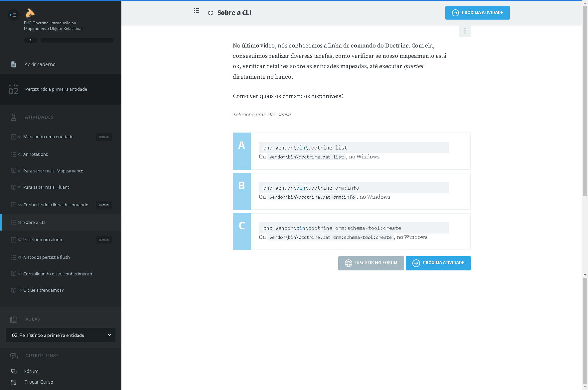Click the Abrir caderno notebook icon
The height and width of the screenshot is (390, 588).
(14, 64)
